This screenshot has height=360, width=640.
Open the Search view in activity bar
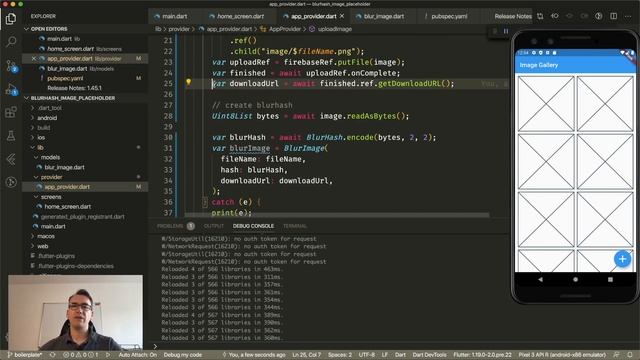11,42
